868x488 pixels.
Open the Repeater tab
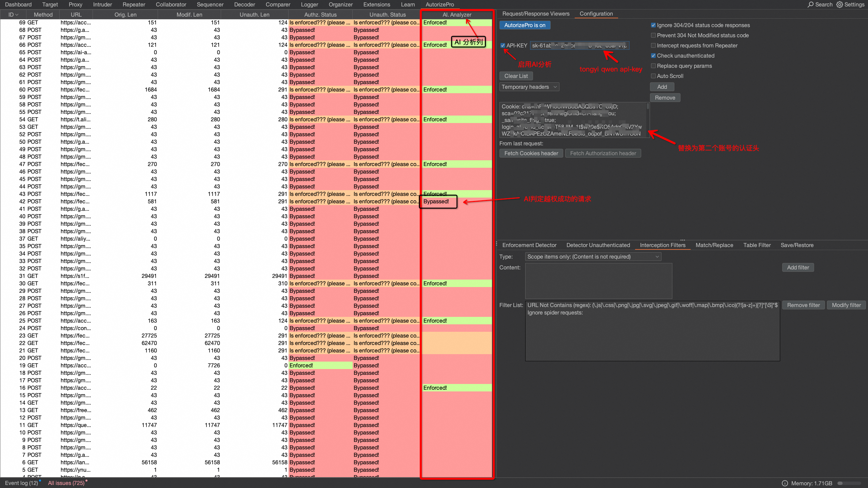pyautogui.click(x=134, y=4)
